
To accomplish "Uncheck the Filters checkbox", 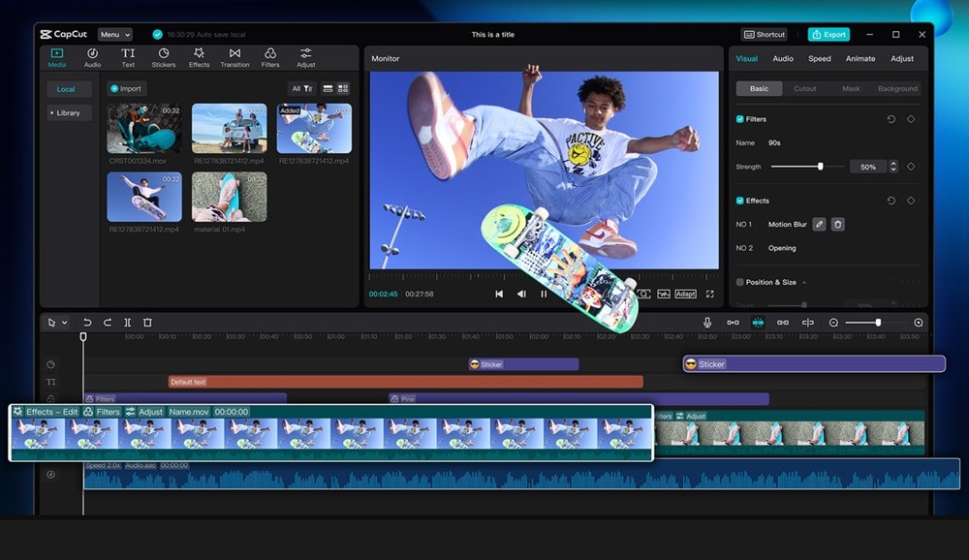I will pos(740,119).
